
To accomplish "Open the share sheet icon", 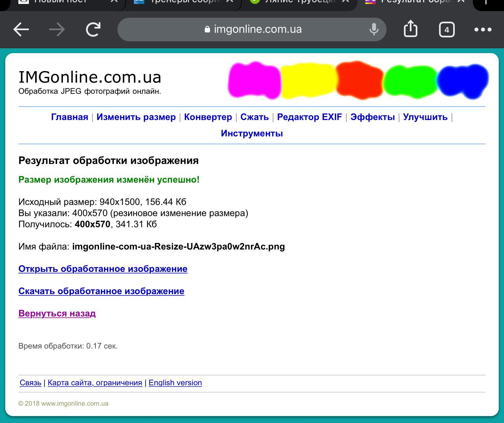I will pyautogui.click(x=410, y=30).
